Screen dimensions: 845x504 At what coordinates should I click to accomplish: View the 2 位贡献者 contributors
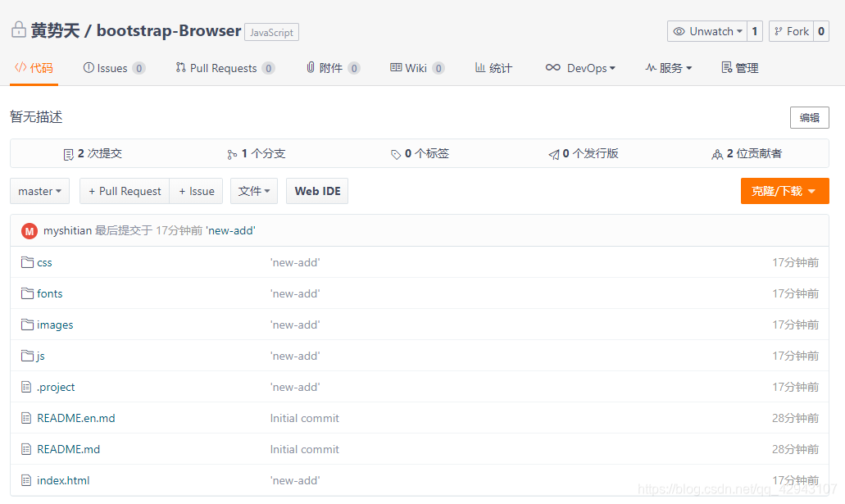pos(747,153)
